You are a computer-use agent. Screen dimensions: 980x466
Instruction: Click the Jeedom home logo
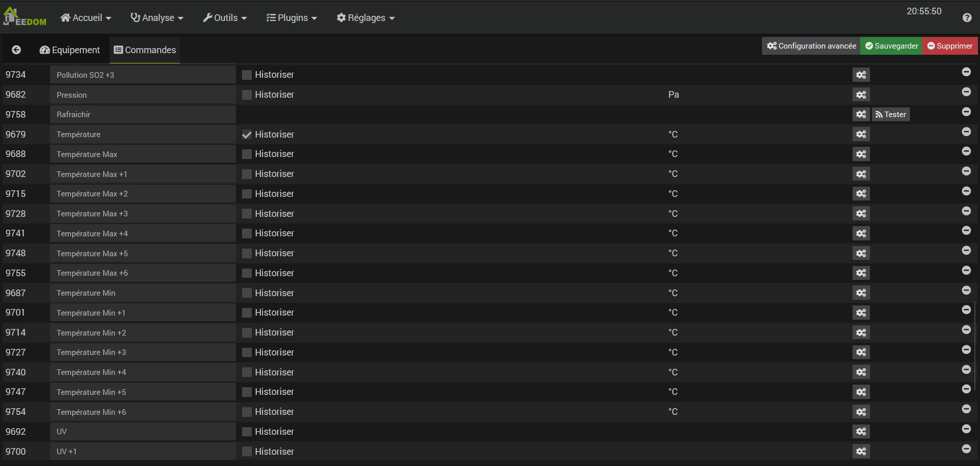tap(24, 17)
